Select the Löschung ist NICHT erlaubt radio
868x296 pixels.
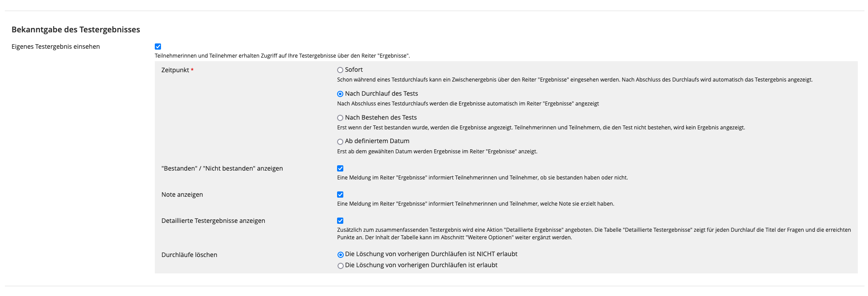[341, 255]
